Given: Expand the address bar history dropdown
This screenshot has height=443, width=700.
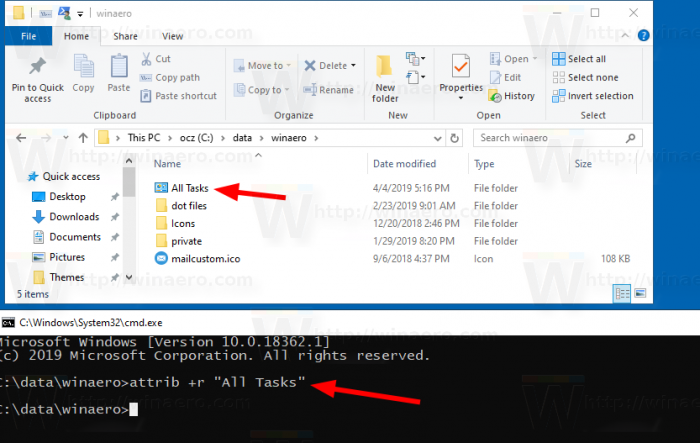Looking at the screenshot, I should click(438, 138).
